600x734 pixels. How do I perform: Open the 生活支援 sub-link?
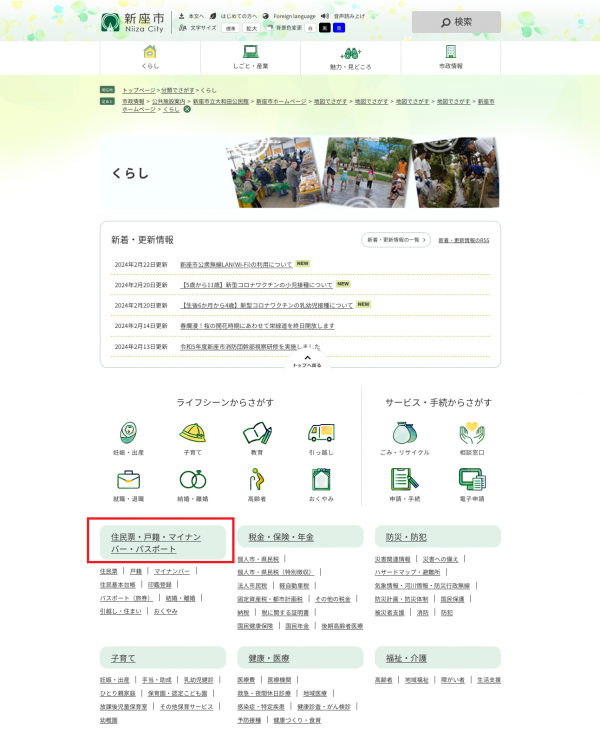[489, 680]
